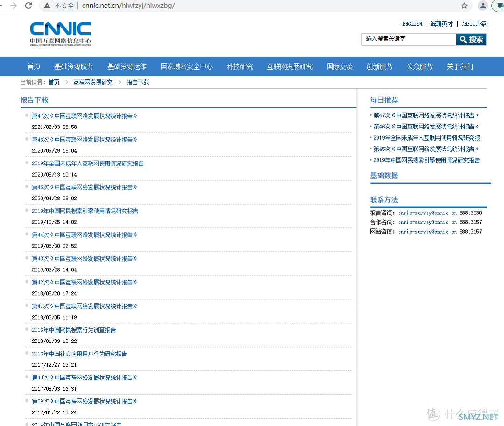Screen dimensions: 504x426
Task: Open the 第45次 report in the main list
Action: click(x=84, y=187)
